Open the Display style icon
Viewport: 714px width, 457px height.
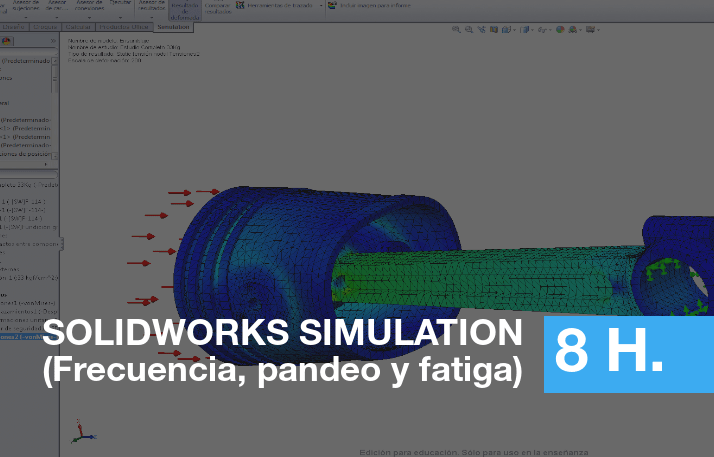525,30
